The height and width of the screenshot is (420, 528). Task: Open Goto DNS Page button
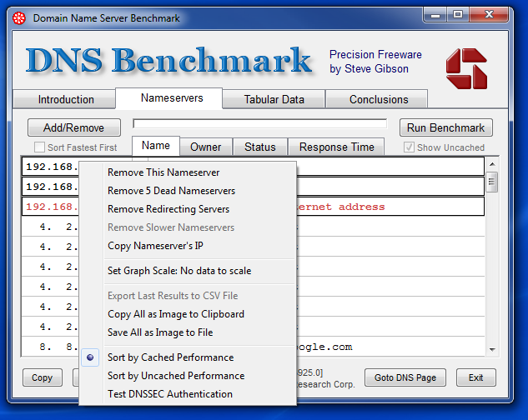click(x=405, y=377)
